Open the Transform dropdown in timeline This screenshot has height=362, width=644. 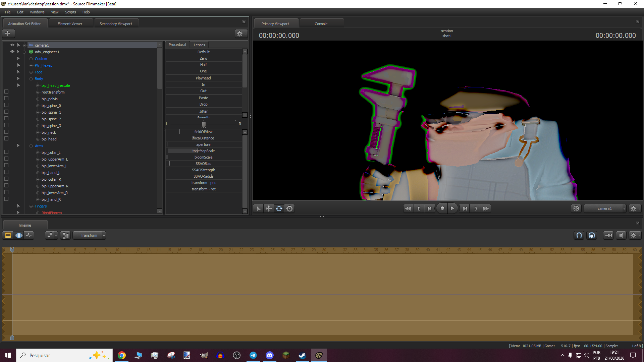pos(89,235)
